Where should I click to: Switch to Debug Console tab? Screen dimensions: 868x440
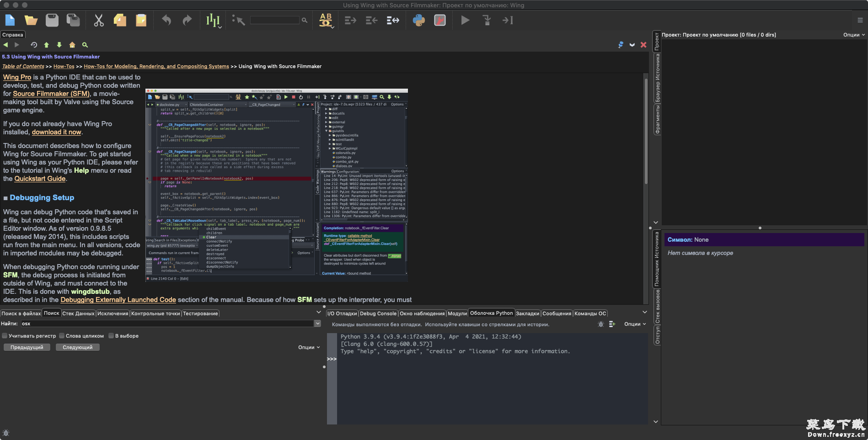(x=378, y=313)
